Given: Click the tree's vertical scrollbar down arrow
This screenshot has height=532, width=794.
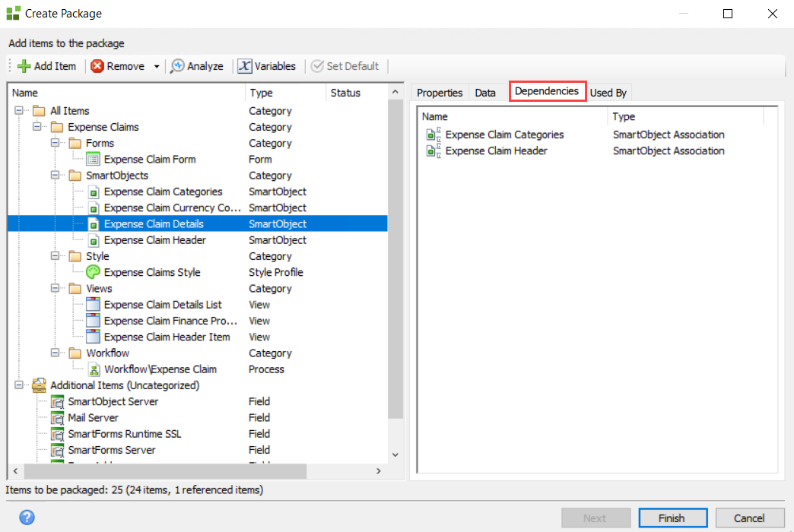Looking at the screenshot, I should (x=395, y=454).
